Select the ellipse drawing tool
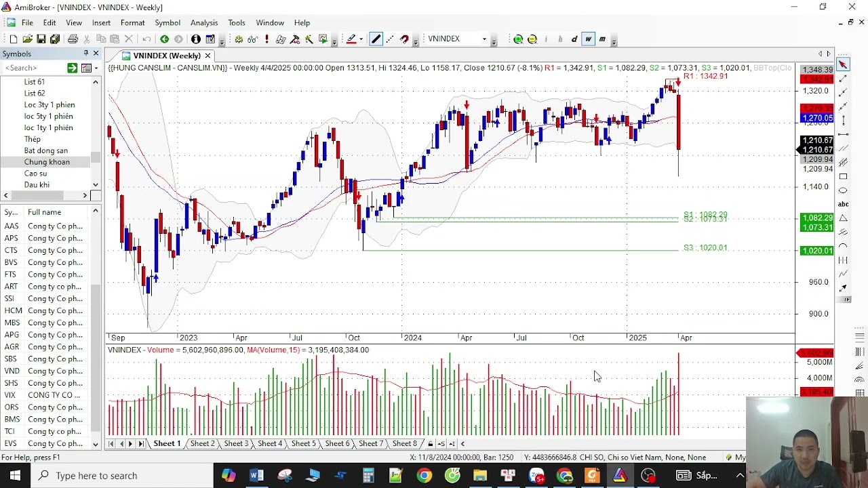The width and height of the screenshot is (868, 488). click(843, 190)
